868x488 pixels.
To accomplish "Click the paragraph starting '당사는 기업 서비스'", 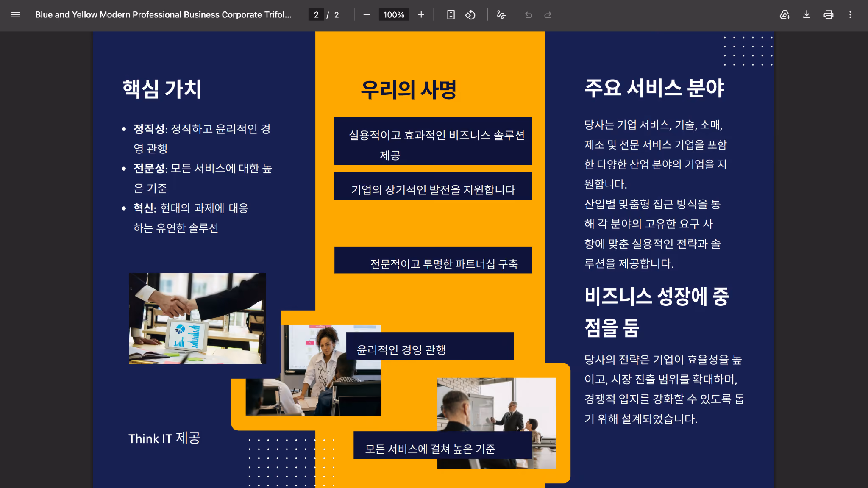I will [656, 194].
